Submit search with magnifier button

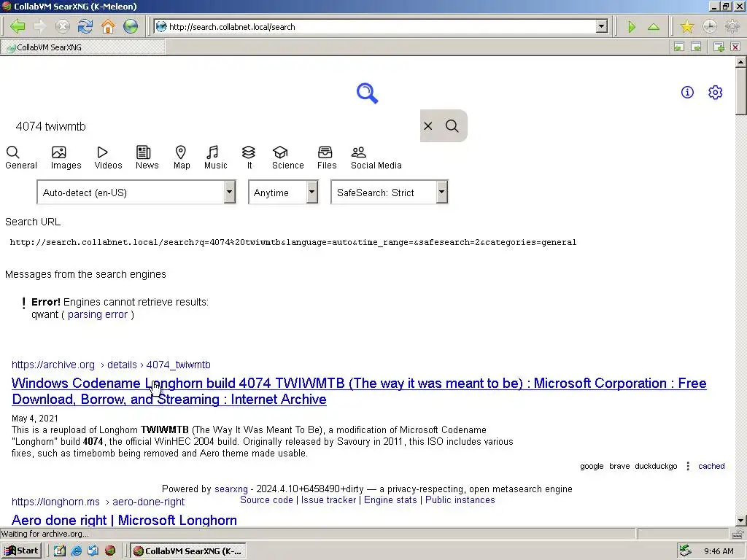[x=452, y=125]
